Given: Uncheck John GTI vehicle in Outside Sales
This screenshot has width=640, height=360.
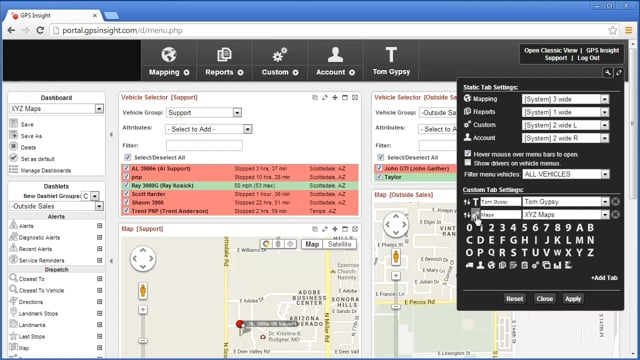Looking at the screenshot, I should 380,168.
